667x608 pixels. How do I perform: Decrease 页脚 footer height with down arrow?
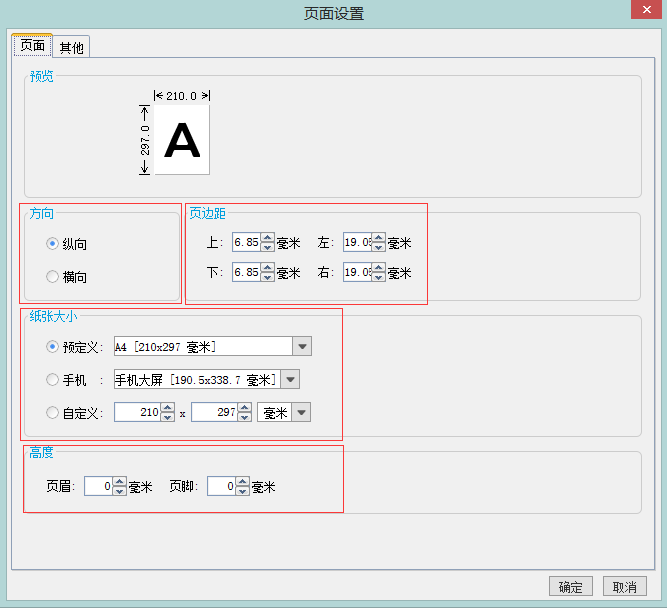tap(242, 491)
